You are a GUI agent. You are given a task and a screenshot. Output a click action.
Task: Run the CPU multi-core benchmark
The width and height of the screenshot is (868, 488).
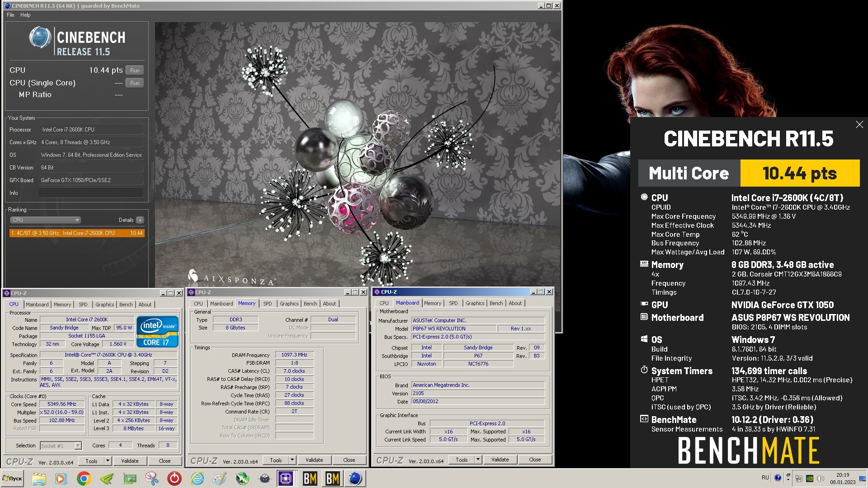(135, 70)
